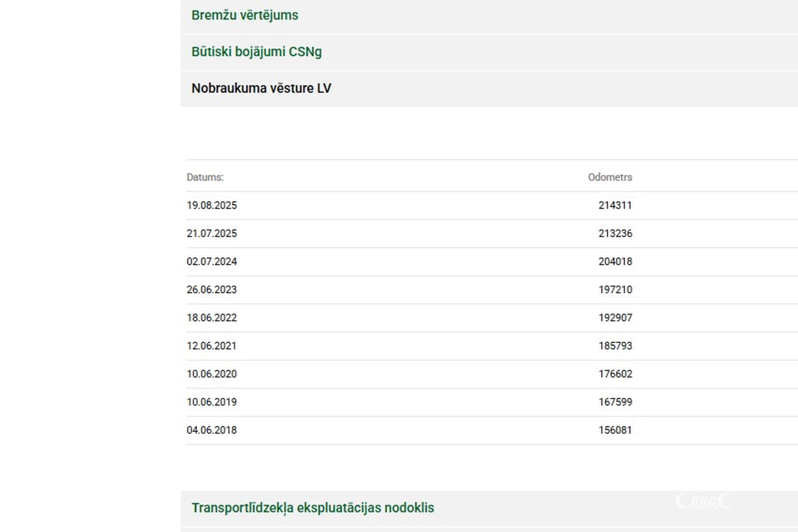Select the 10.06.2019 date row
The image size is (798, 532).
(x=212, y=402)
